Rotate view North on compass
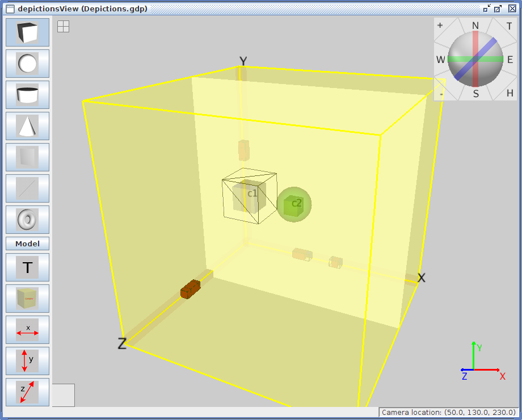Viewport: 522px width, 420px height. [475, 26]
